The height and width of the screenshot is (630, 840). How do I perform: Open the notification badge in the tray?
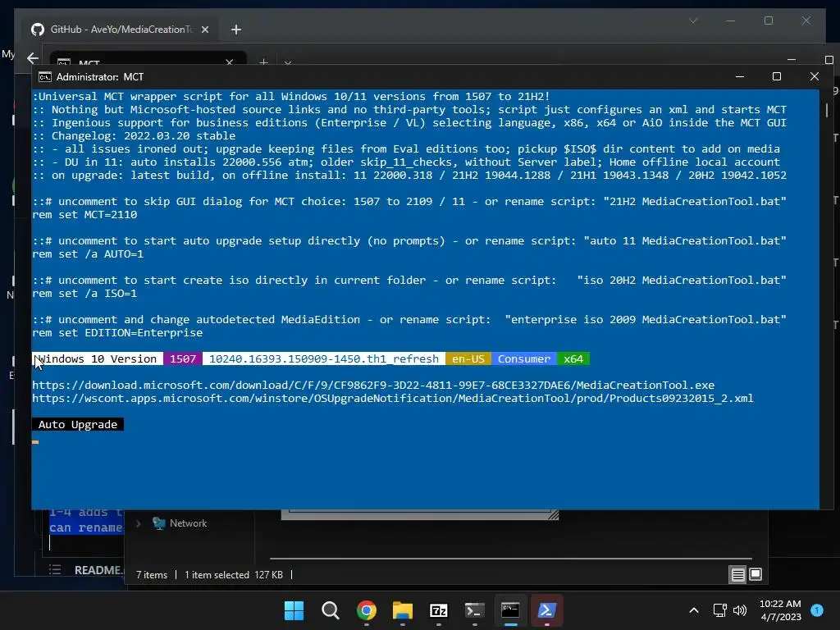[x=817, y=610]
